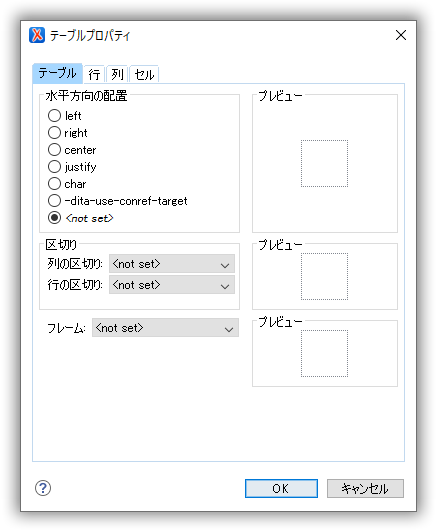This screenshot has height=532, width=437.
Task: Open the 行の区切り dropdown
Action: click(x=172, y=285)
